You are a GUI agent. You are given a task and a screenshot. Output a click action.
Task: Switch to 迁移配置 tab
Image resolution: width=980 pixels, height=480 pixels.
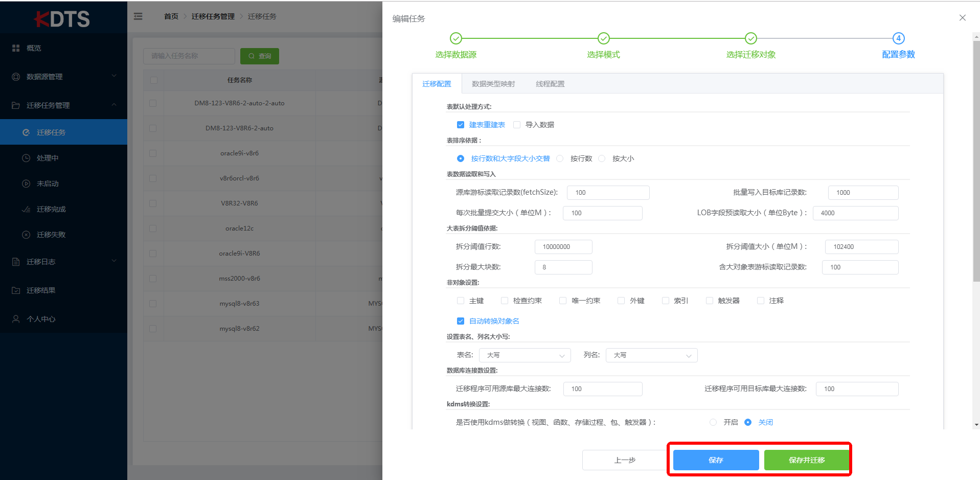437,84
